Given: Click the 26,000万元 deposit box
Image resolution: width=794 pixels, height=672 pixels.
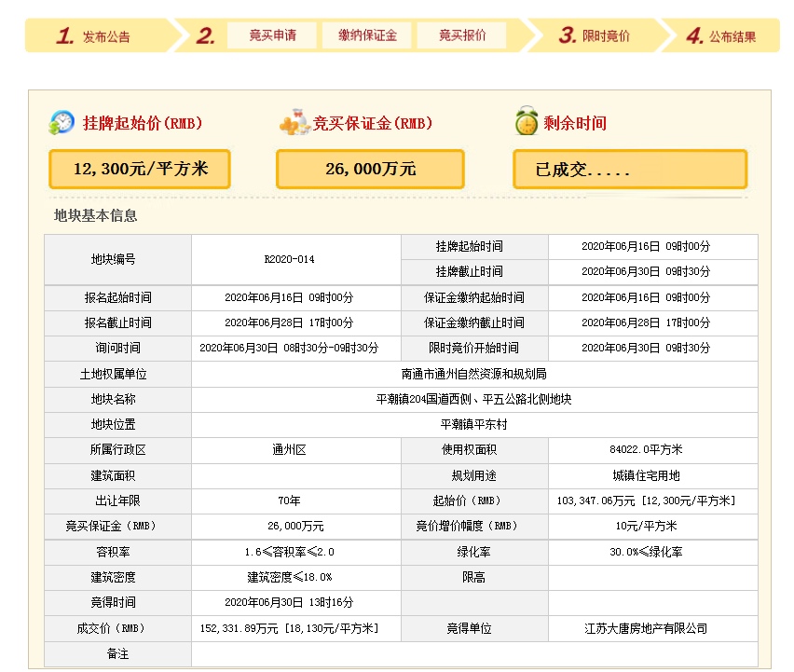Looking at the screenshot, I should pyautogui.click(x=370, y=170).
